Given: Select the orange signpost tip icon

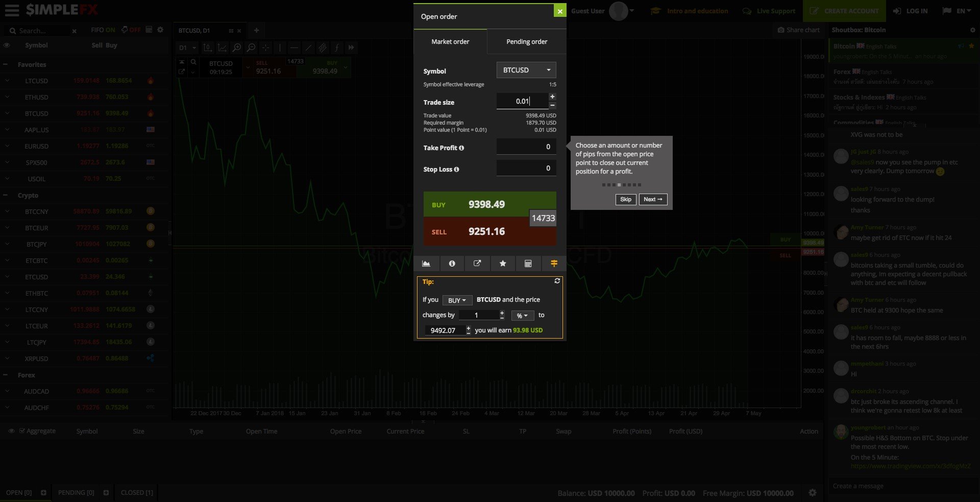Looking at the screenshot, I should tap(554, 264).
